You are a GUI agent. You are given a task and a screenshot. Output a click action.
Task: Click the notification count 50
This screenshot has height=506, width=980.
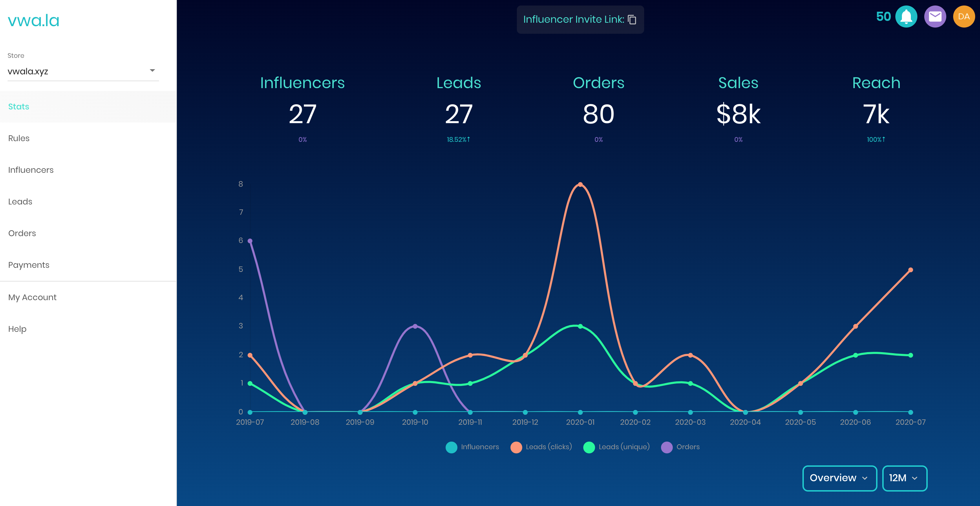coord(883,17)
